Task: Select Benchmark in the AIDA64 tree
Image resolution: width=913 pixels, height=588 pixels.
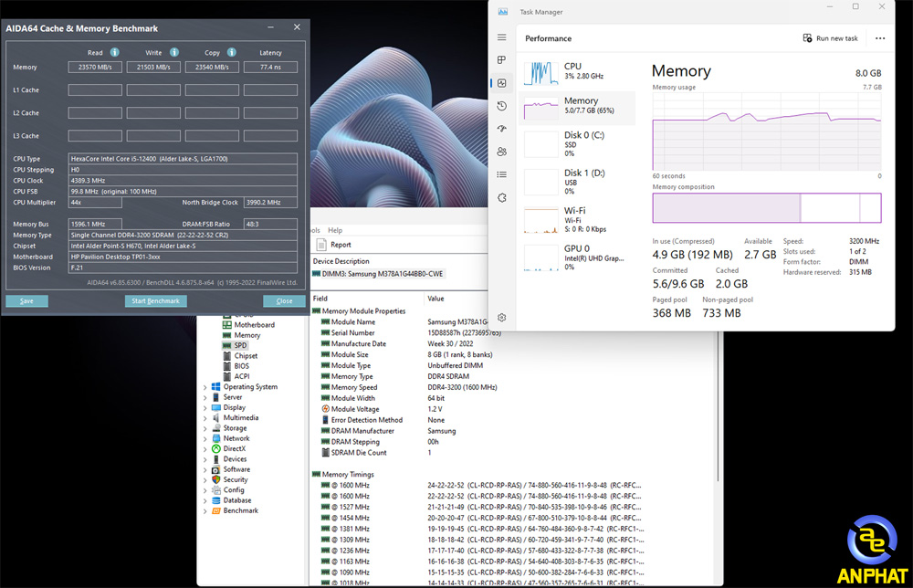Action: tap(240, 510)
